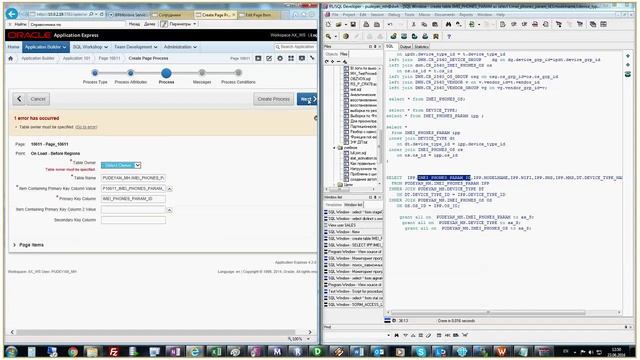This screenshot has height=360, width=640.
Task: Click the Home tab in APEX
Action: [13, 47]
